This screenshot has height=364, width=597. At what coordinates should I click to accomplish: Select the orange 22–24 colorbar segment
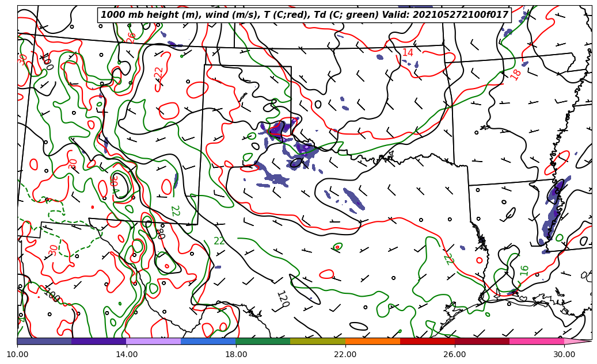(x=372, y=341)
